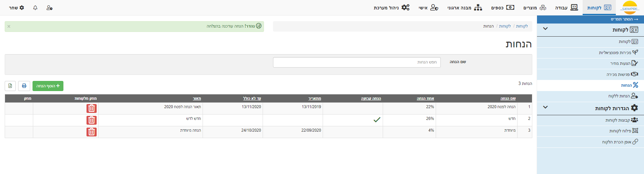Screen dimensions: 644x174
Task: Open the שחר user settings menu
Action: (x=16, y=7)
